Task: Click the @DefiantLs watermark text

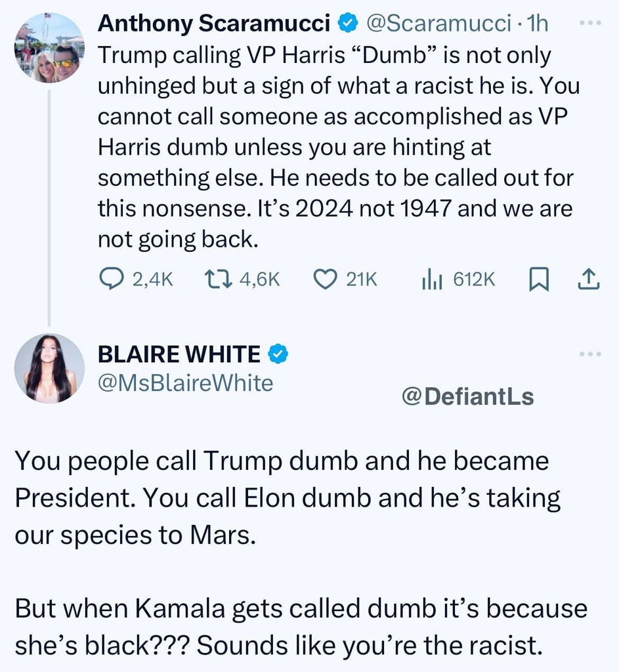Action: click(x=467, y=396)
